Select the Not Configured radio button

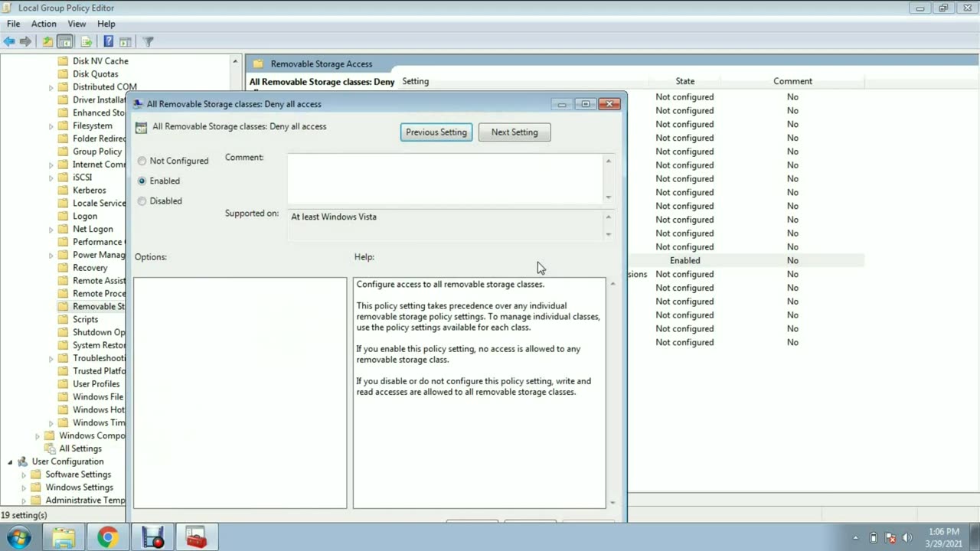point(142,161)
